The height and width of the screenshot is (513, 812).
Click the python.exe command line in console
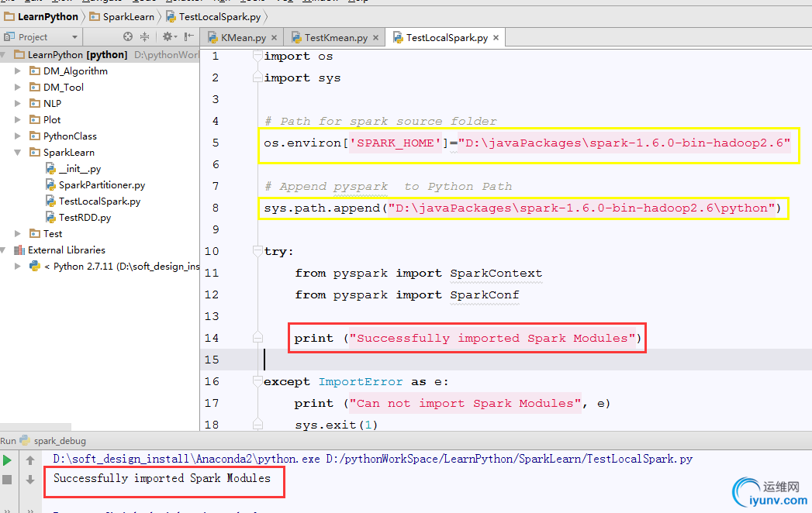click(x=372, y=459)
